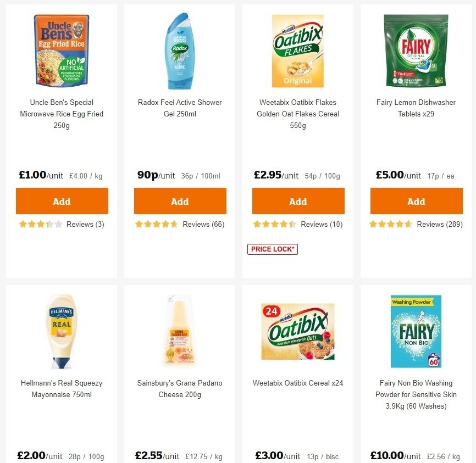Screen dimensions: 476x463
Task: Add Radox Feel Active Shower Gel
Action: coord(180,201)
